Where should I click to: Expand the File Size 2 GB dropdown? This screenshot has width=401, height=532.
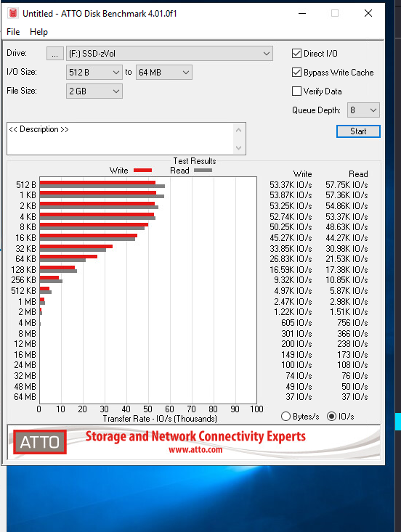click(x=94, y=91)
